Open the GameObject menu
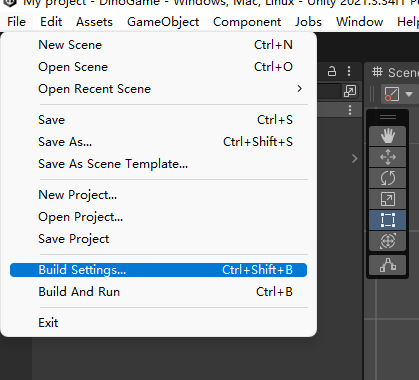Viewport: 419px width, 380px height. (163, 22)
